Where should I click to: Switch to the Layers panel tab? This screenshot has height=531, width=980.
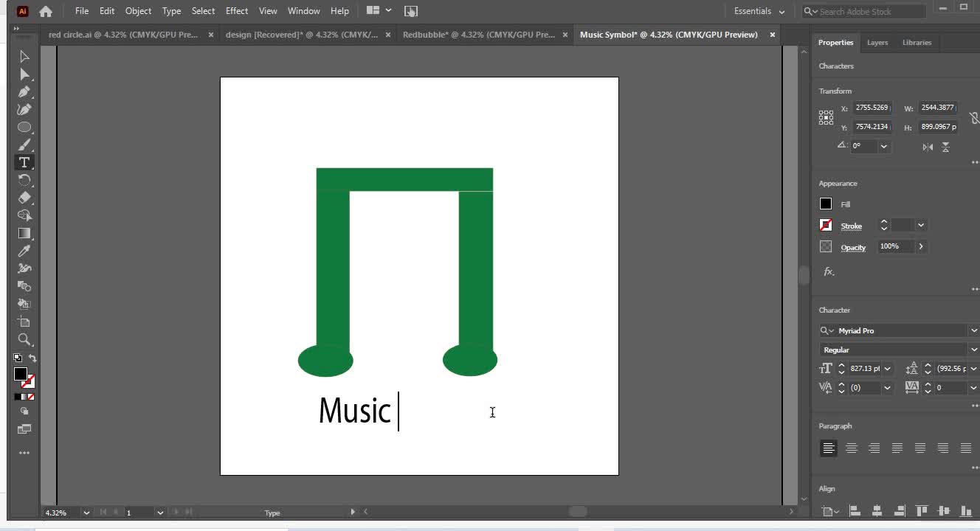click(x=877, y=43)
